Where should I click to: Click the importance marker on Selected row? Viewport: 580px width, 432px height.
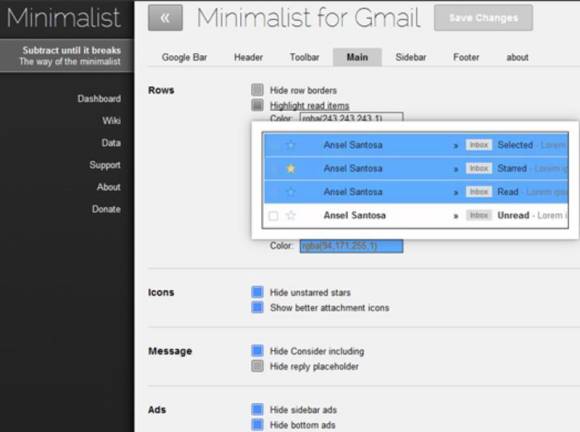(456, 146)
